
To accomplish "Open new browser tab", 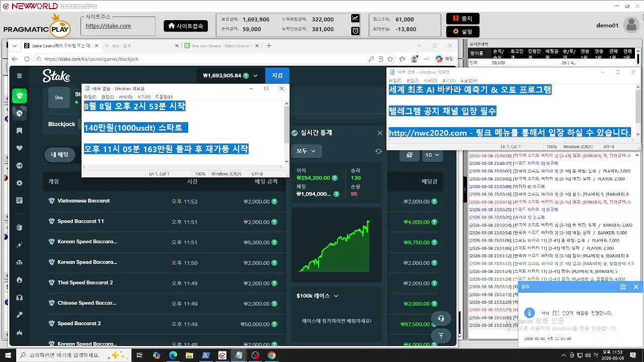I will pos(269,45).
